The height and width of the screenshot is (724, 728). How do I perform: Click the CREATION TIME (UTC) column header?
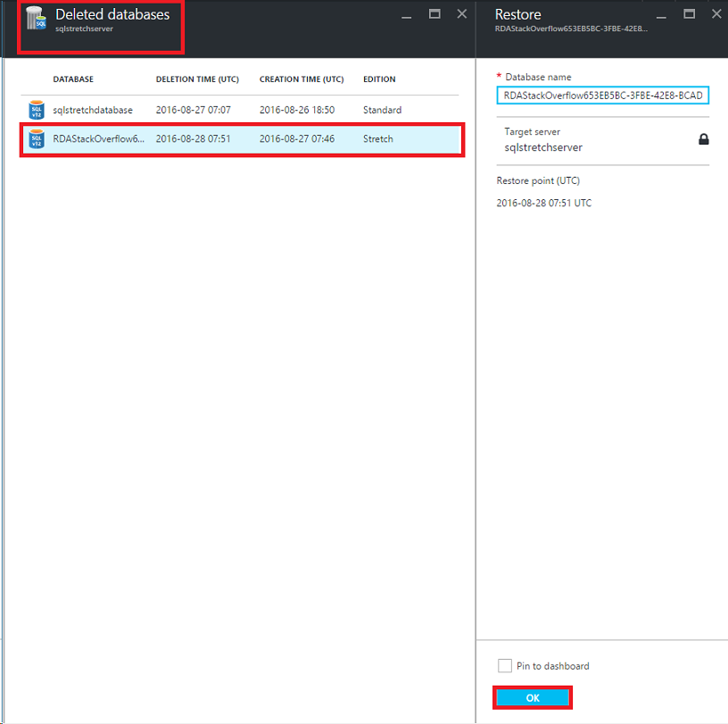[x=302, y=79]
